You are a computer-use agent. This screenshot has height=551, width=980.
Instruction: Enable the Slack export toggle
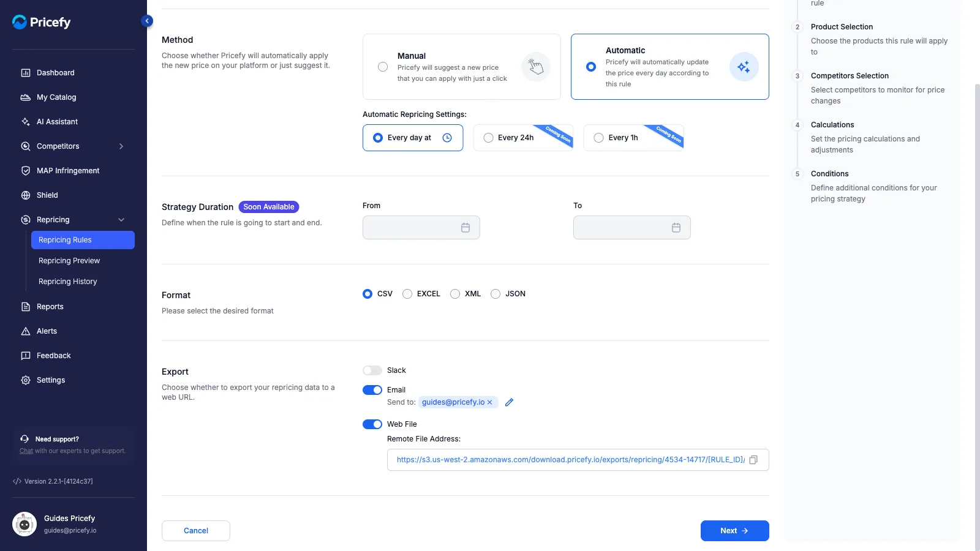372,370
